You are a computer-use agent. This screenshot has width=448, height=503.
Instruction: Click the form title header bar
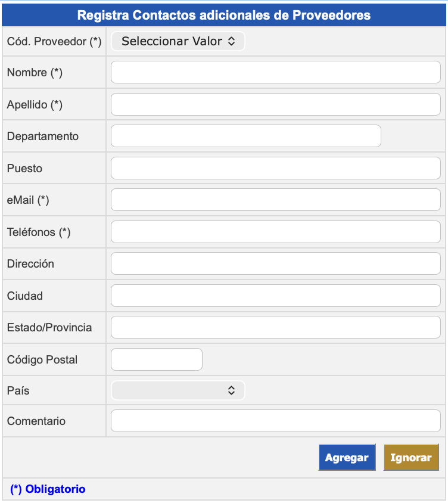coord(224,15)
